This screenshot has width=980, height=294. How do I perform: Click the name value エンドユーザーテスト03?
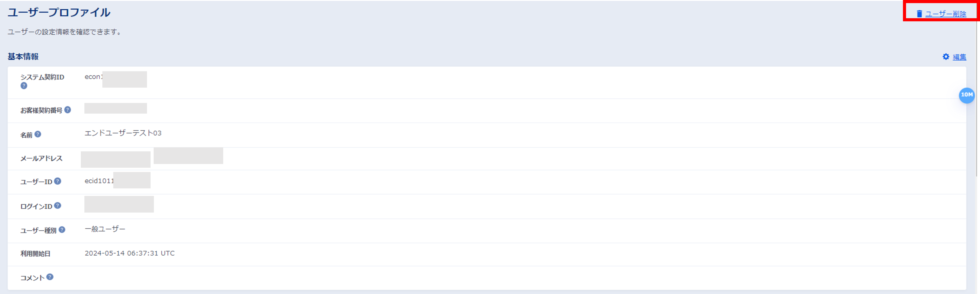click(x=123, y=133)
